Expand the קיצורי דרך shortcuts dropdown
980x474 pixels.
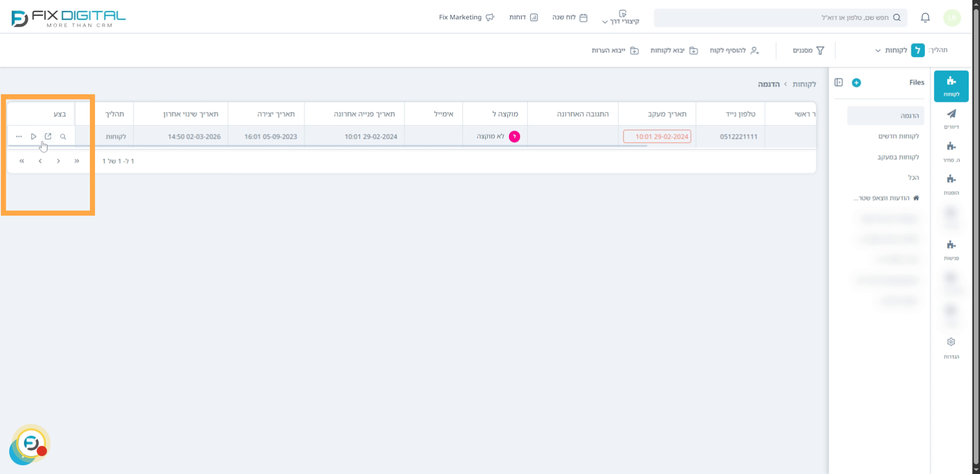pyautogui.click(x=621, y=18)
